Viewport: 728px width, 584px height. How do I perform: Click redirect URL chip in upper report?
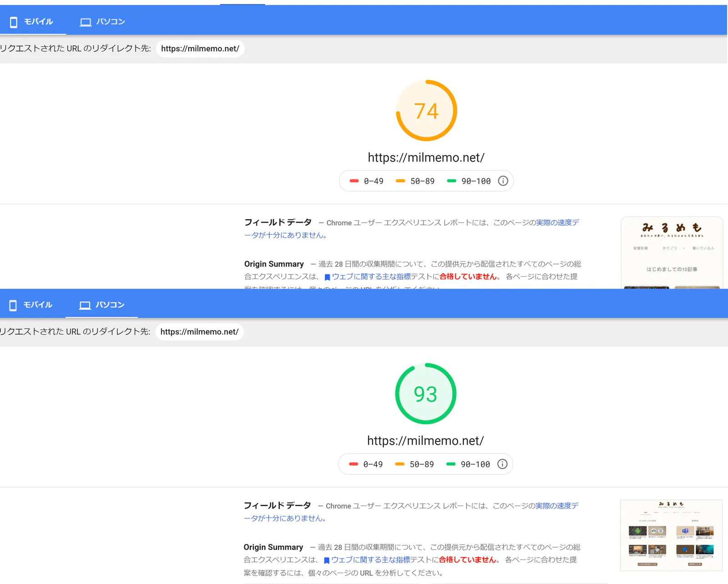(200, 49)
